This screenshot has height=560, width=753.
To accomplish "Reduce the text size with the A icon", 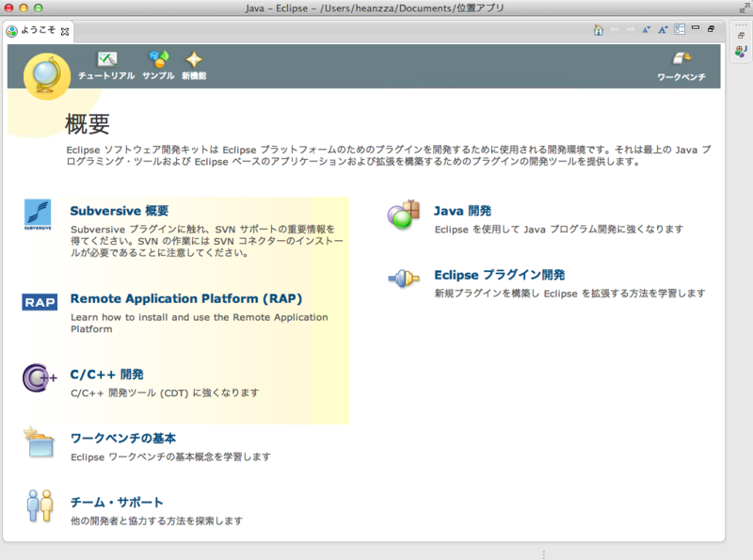I will 647,30.
